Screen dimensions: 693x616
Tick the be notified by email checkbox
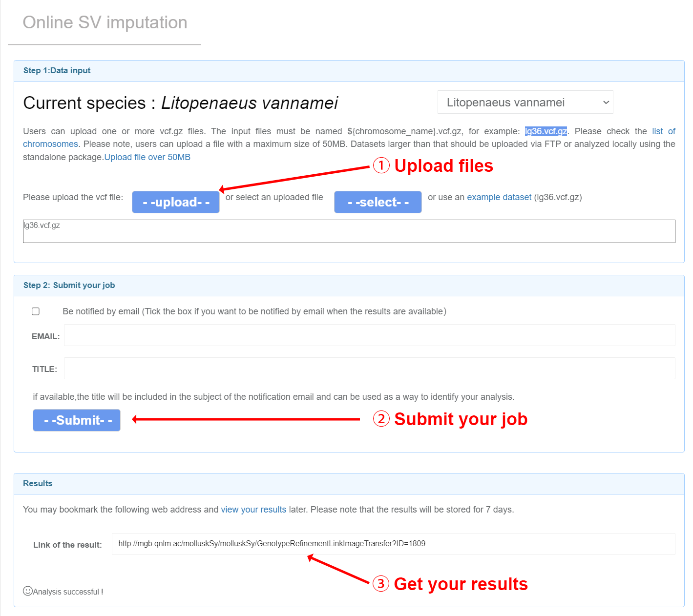pos(36,311)
